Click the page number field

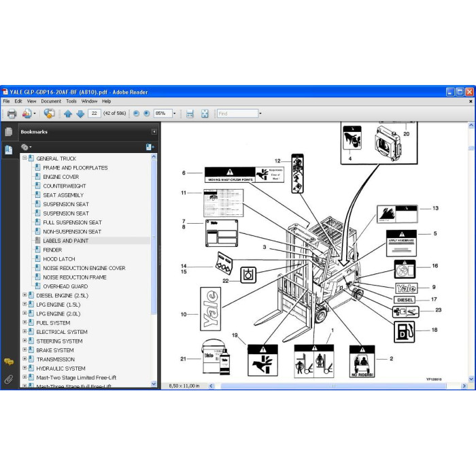[x=95, y=114]
